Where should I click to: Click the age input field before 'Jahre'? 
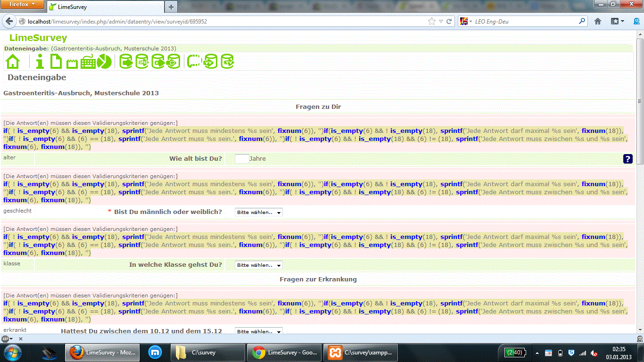241,159
